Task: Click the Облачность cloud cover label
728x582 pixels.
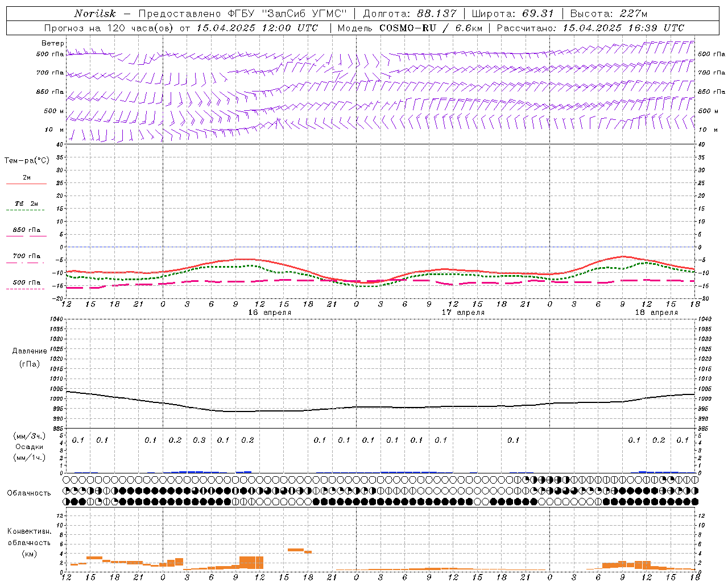Action: click(29, 493)
